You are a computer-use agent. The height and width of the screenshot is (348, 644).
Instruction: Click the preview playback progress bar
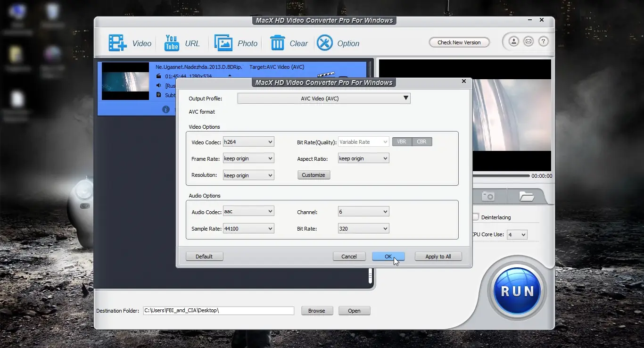click(501, 176)
